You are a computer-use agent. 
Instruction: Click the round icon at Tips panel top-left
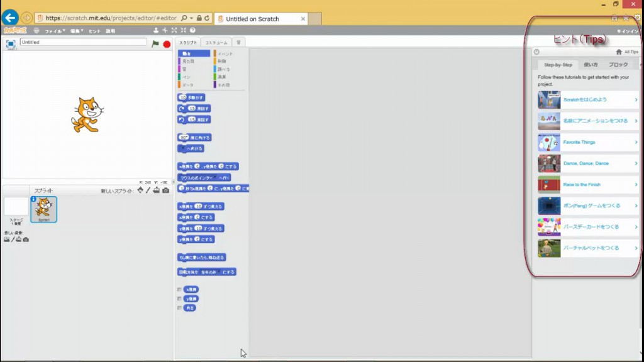click(536, 52)
